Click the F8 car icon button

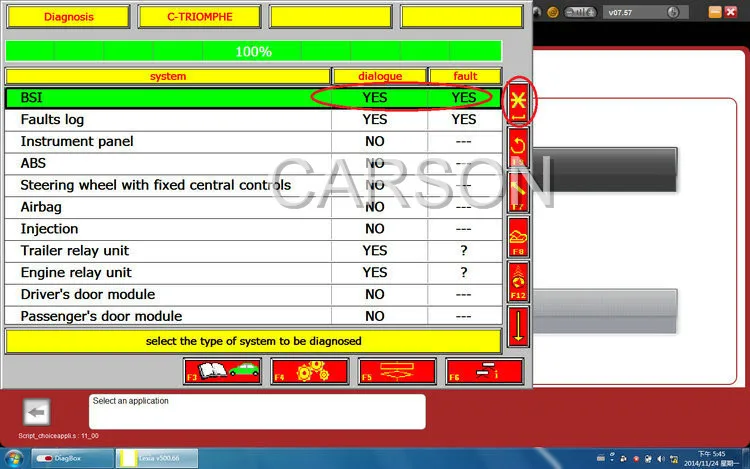518,238
